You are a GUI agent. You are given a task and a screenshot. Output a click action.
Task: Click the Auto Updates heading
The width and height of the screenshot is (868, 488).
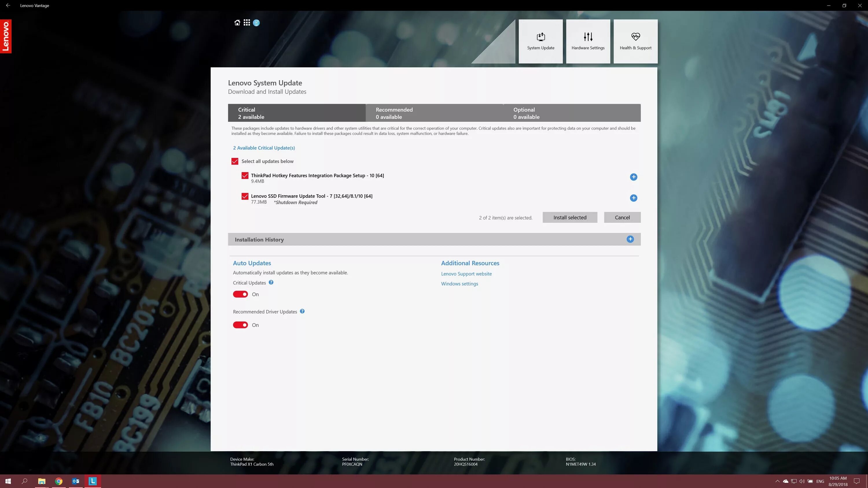coord(252,263)
